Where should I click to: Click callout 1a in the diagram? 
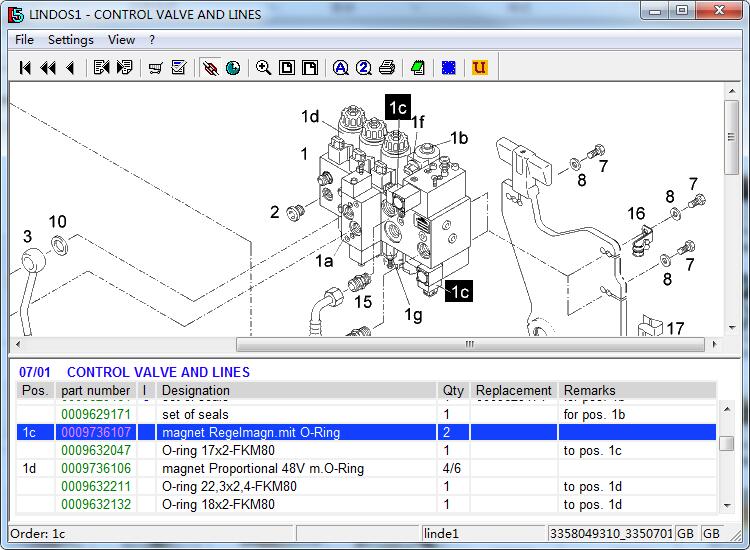click(324, 261)
